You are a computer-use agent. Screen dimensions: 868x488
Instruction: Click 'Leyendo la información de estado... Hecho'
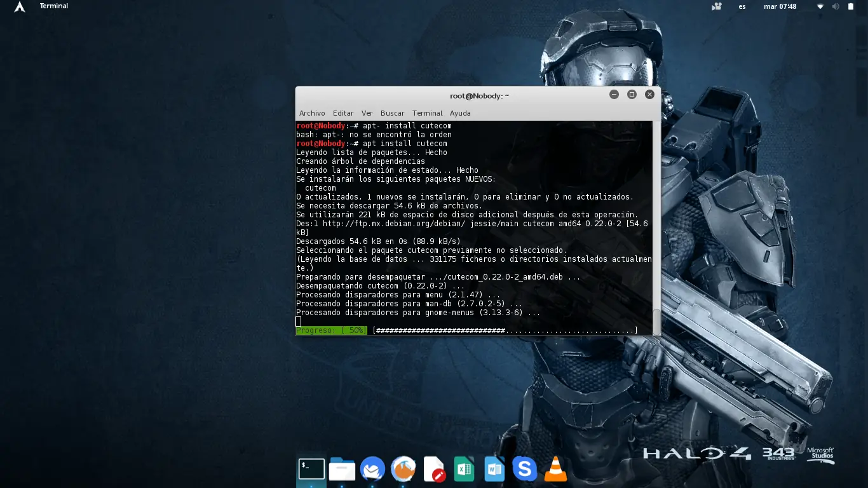[x=387, y=170]
